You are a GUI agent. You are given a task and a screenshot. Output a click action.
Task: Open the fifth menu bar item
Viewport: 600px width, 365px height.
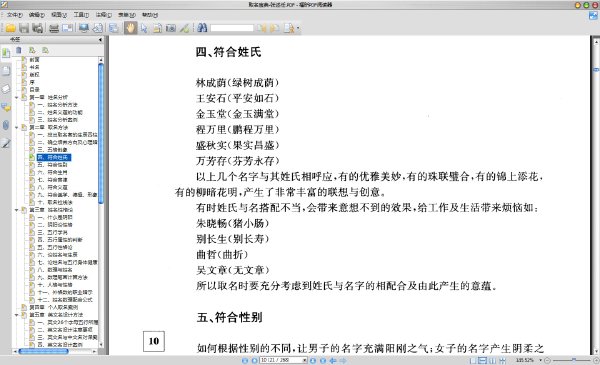pyautogui.click(x=104, y=15)
